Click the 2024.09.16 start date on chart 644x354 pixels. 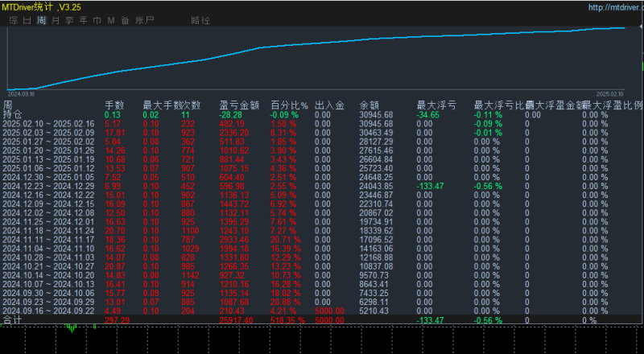point(19,93)
